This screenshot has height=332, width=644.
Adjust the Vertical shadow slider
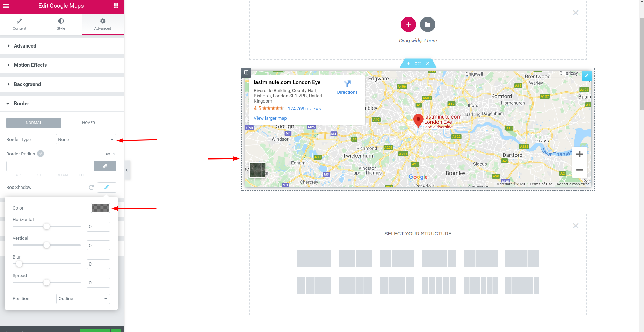pos(46,245)
